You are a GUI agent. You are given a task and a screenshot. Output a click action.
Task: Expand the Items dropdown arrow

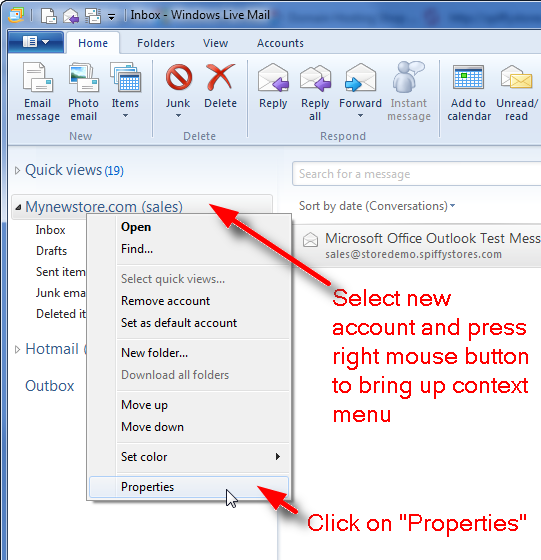click(x=125, y=116)
